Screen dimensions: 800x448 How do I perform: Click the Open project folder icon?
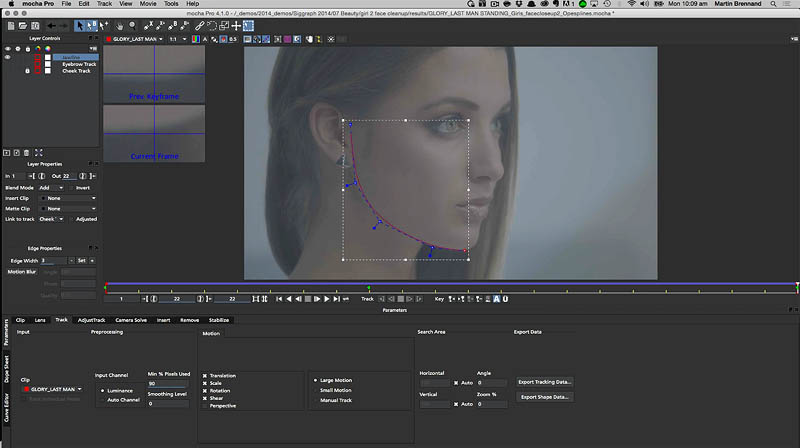(25, 25)
